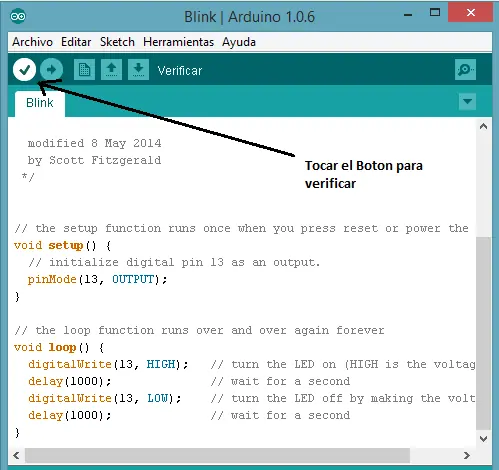Select the Blink tab

click(40, 103)
